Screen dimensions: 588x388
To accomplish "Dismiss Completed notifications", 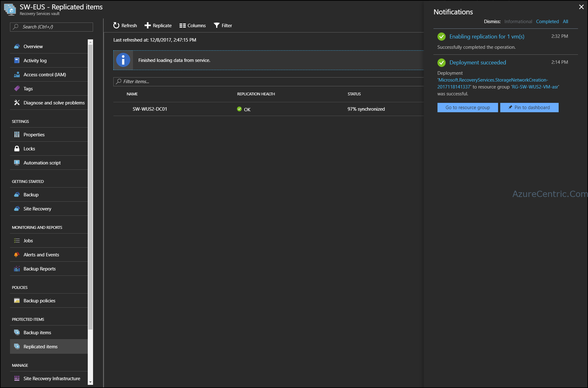I will tap(547, 22).
